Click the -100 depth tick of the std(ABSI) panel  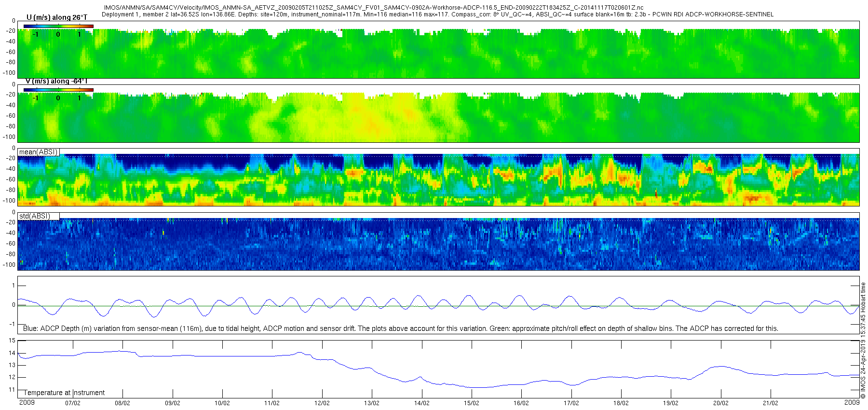tap(9, 265)
